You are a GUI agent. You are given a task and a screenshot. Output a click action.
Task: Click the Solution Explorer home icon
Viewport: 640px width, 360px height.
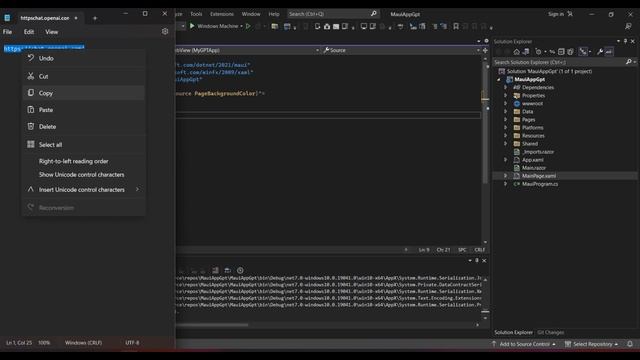point(516,52)
